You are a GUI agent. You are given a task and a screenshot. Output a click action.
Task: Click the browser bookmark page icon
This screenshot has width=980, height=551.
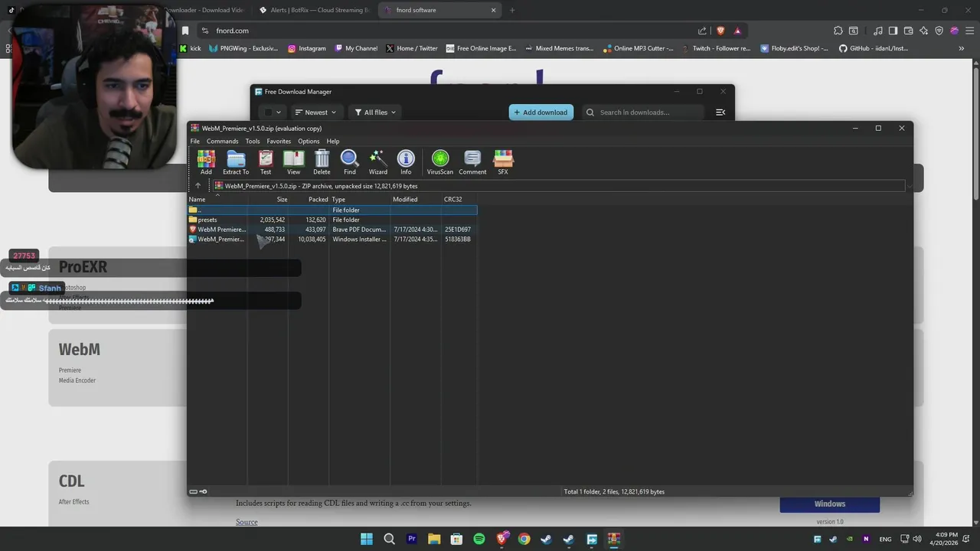[x=185, y=31]
